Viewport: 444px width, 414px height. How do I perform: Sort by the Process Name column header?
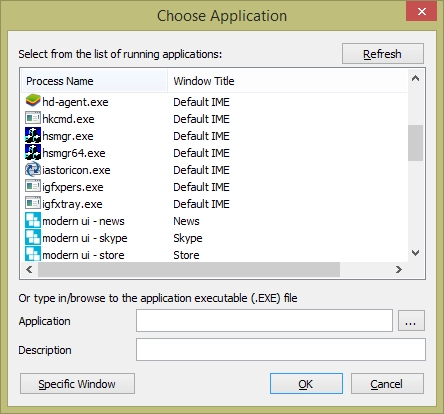(x=94, y=81)
